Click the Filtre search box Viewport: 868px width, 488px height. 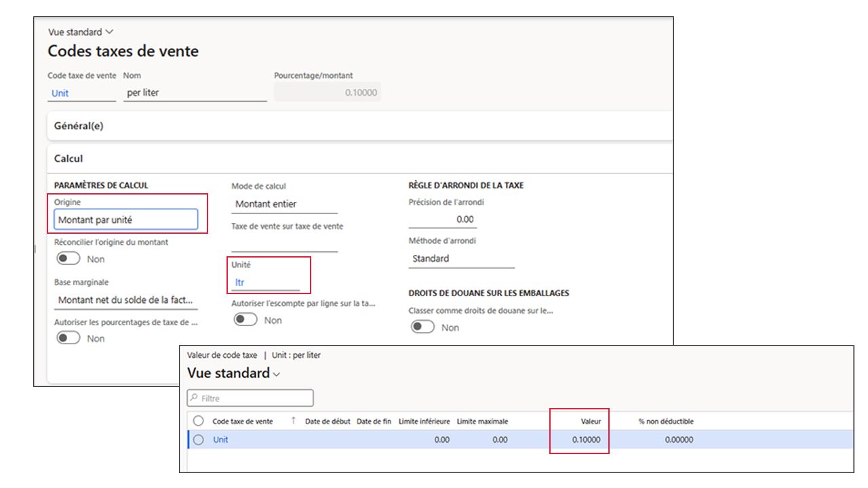pos(250,398)
